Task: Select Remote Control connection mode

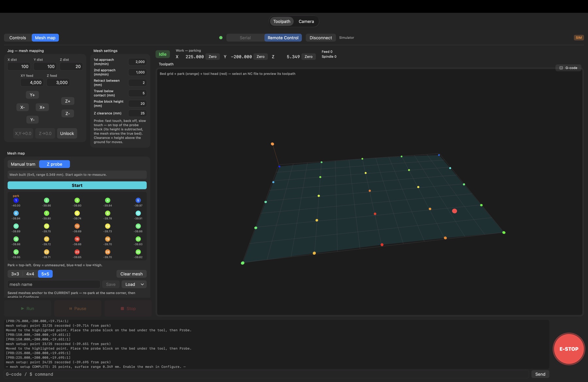Action: tap(283, 38)
